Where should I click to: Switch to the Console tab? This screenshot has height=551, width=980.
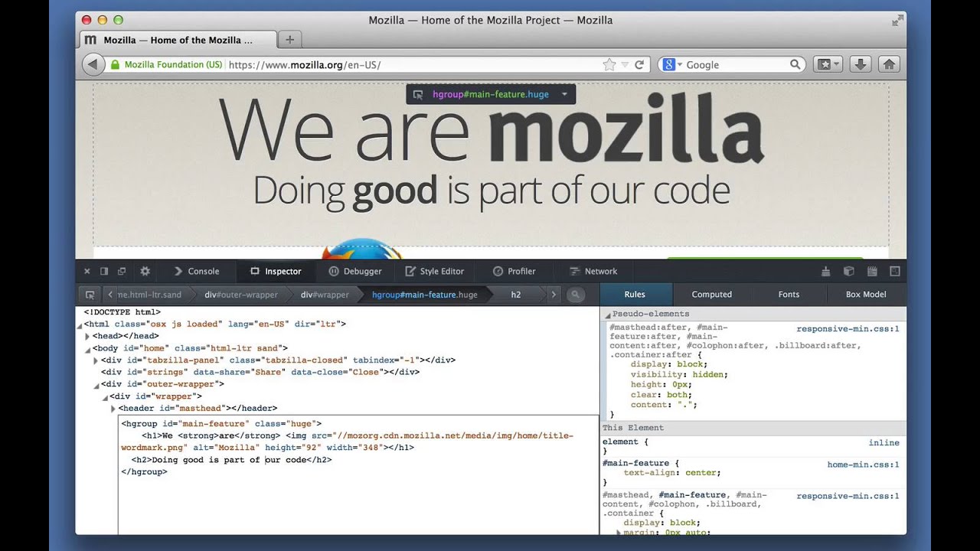pos(197,271)
